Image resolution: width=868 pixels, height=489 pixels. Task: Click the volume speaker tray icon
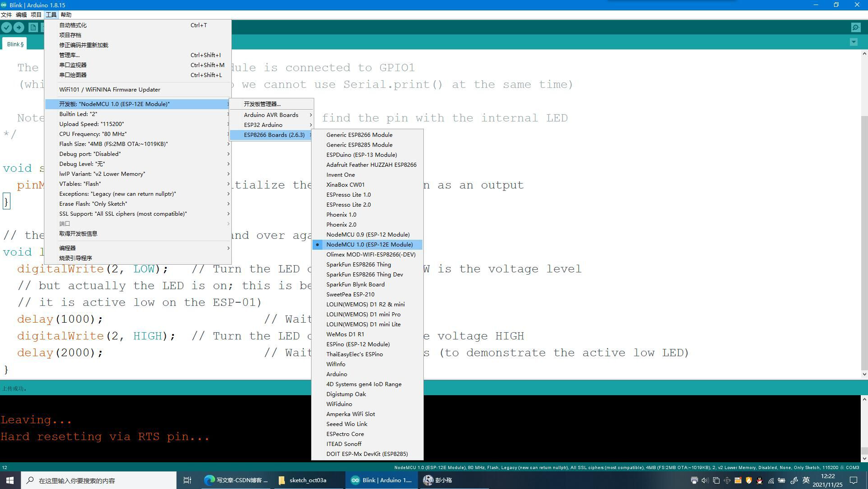click(x=705, y=480)
